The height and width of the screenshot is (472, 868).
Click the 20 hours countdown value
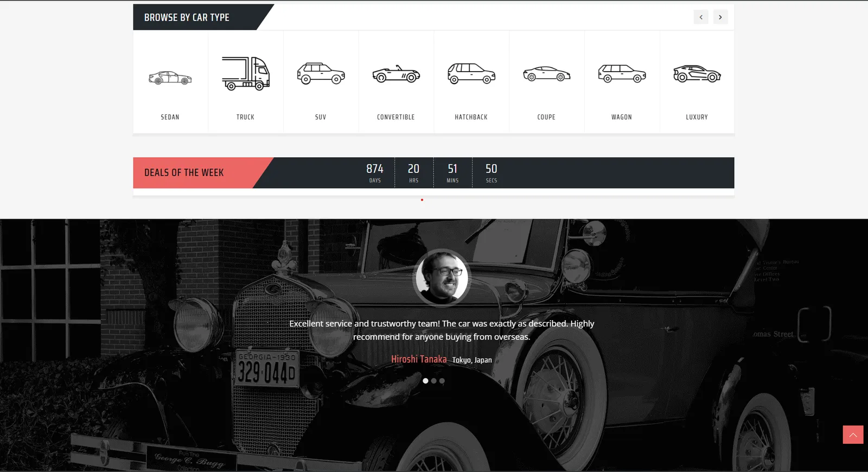click(413, 169)
